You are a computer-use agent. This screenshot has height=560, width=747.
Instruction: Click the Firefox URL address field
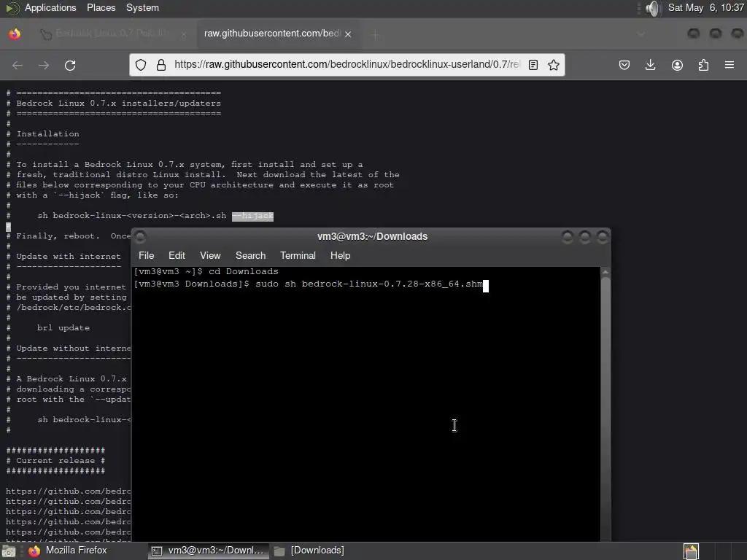click(x=347, y=64)
